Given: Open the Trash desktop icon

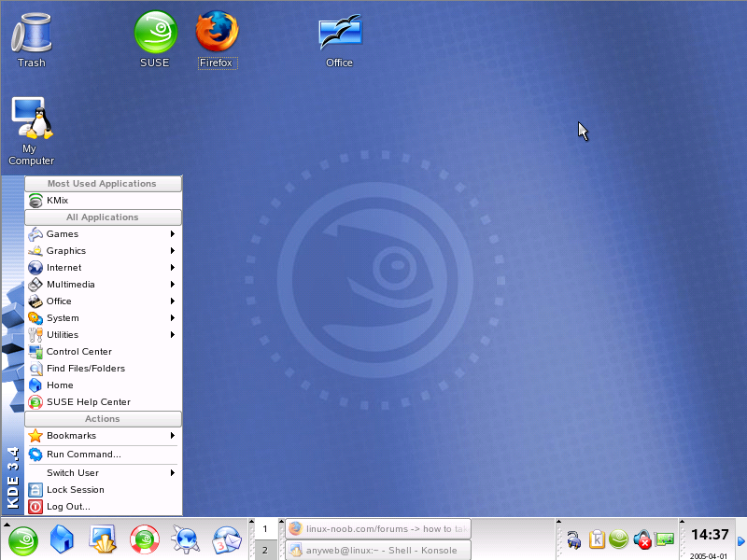Looking at the screenshot, I should point(32,40).
